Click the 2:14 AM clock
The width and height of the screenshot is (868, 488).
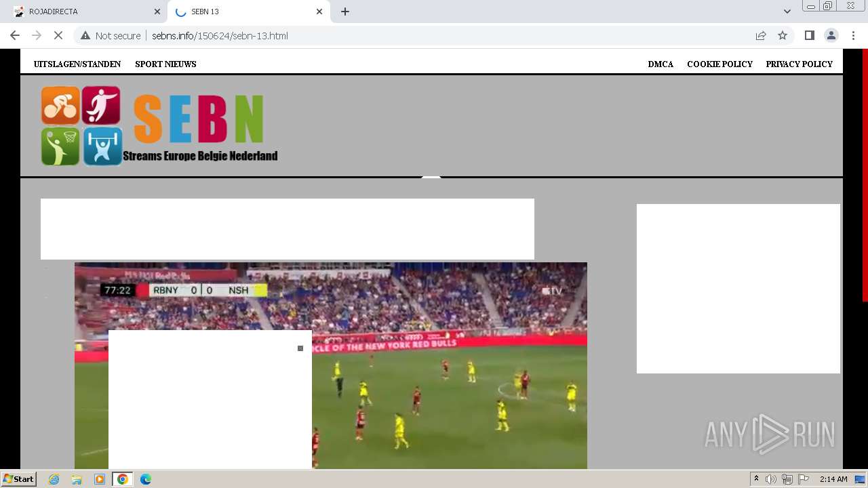pyautogui.click(x=833, y=479)
